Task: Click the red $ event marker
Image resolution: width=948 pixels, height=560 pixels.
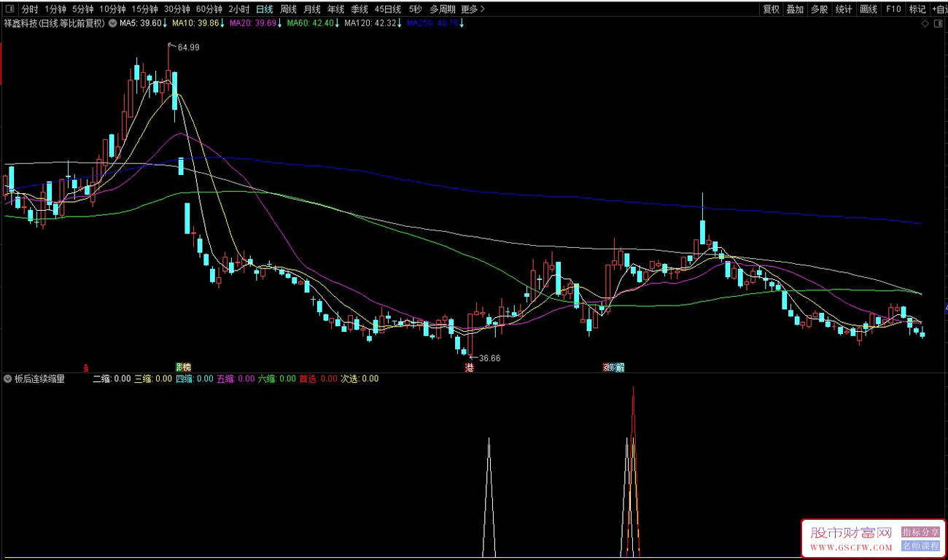Action: click(x=86, y=367)
